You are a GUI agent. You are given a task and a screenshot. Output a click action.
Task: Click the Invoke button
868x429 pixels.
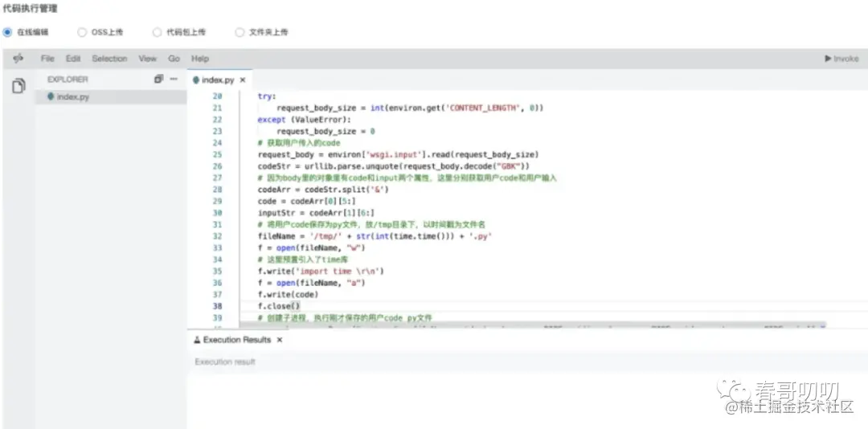(x=841, y=58)
